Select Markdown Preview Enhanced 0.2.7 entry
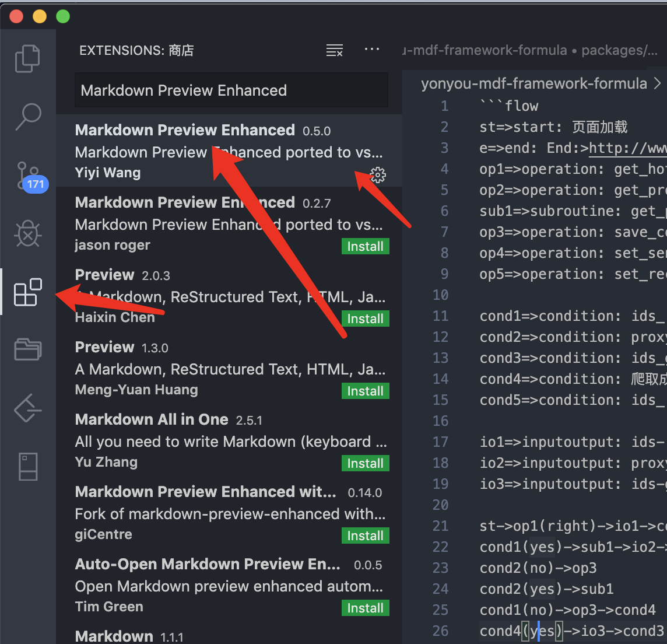The height and width of the screenshot is (644, 667). pyautogui.click(x=229, y=223)
